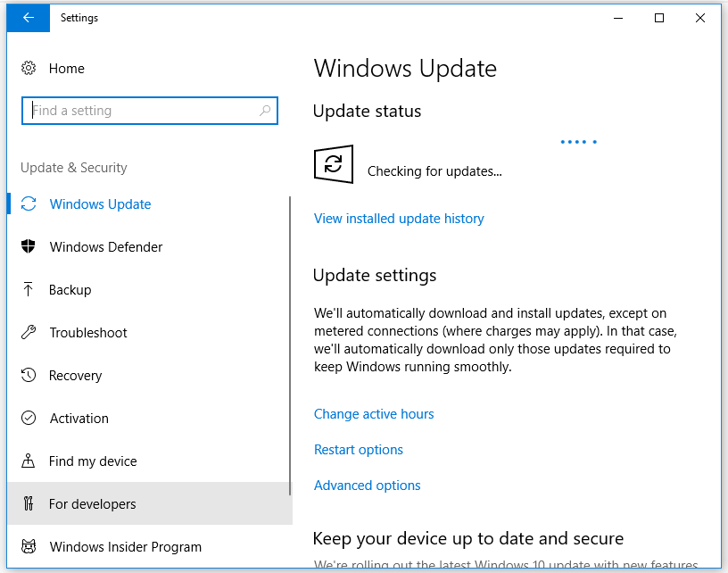728x573 pixels.
Task: Open the Restart options link
Action: click(x=359, y=450)
